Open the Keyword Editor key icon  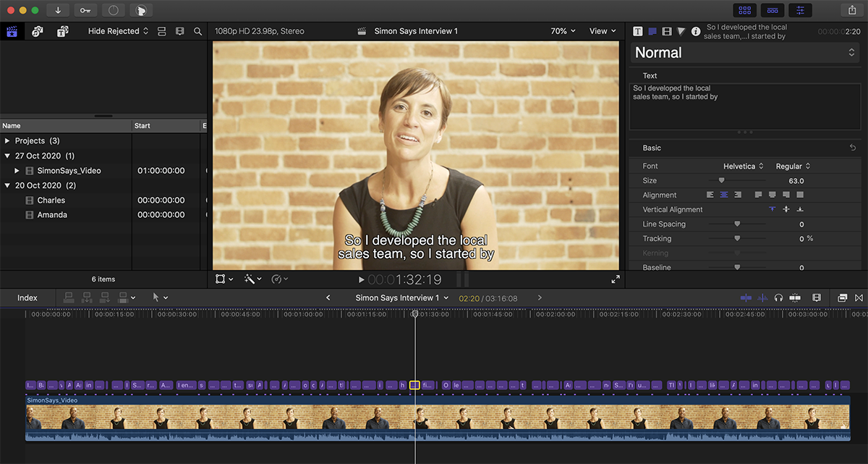pyautogui.click(x=87, y=10)
